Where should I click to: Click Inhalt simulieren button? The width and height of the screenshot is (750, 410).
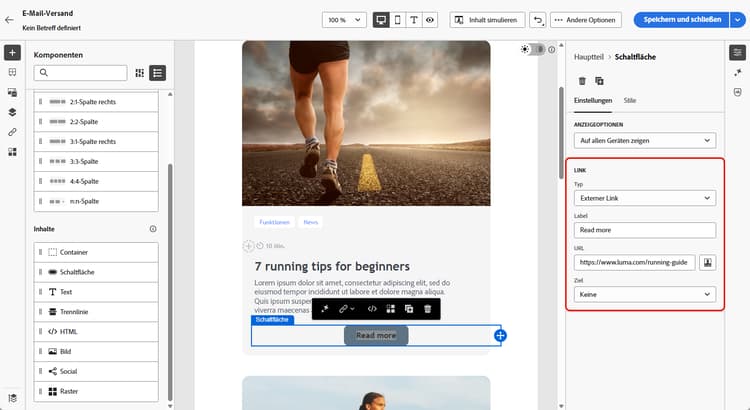pos(487,20)
